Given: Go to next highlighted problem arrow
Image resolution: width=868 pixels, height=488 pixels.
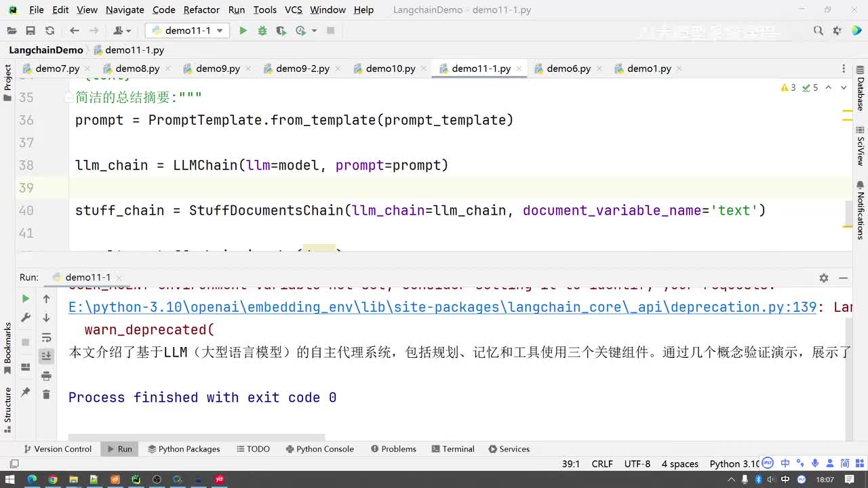Looking at the screenshot, I should 844,87.
